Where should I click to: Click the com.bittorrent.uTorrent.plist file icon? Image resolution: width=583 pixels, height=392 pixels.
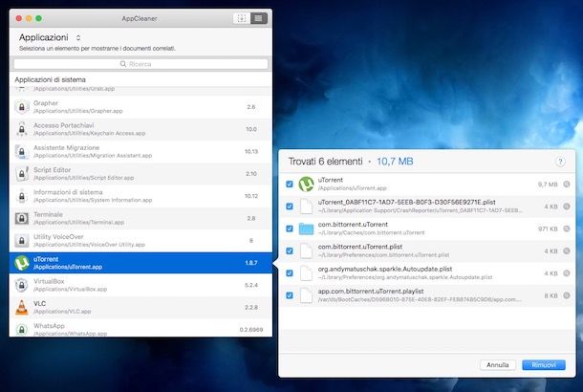point(307,251)
